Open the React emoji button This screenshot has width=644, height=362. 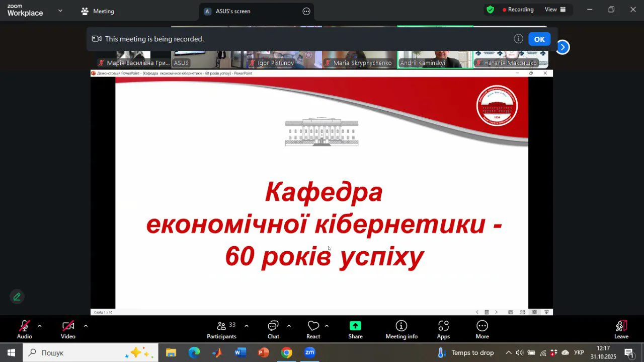tap(313, 330)
